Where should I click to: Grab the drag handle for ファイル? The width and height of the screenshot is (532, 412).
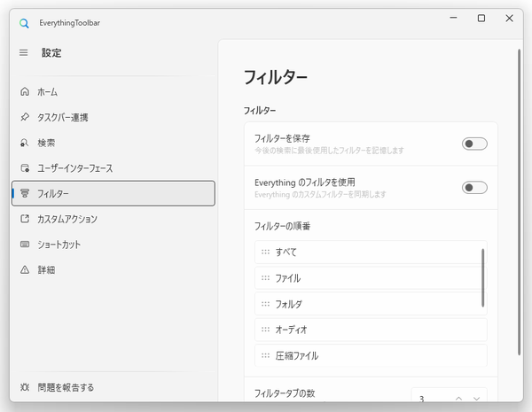tap(265, 278)
